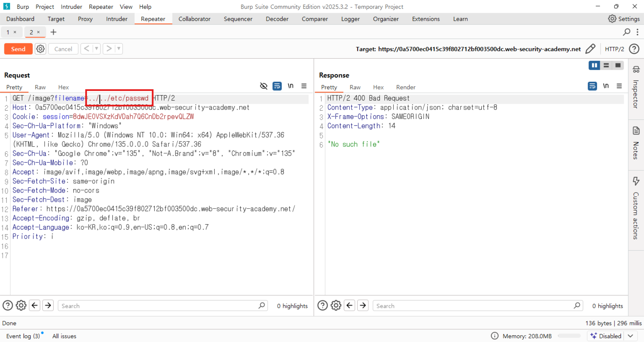
Task: Click request search magnifier icon
Action: point(262,305)
